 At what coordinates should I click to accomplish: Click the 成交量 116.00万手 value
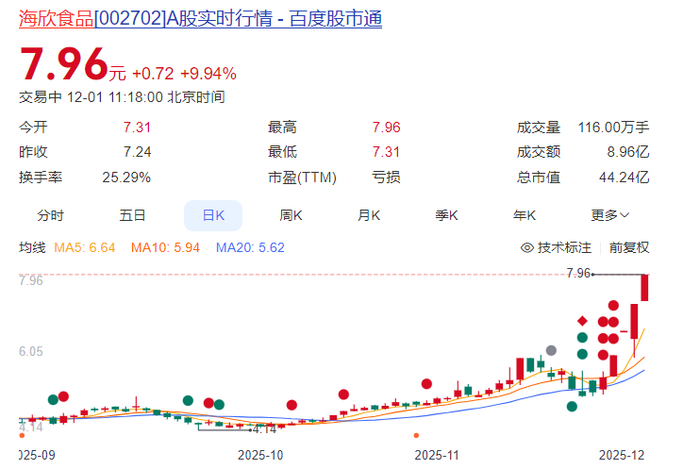click(x=613, y=127)
